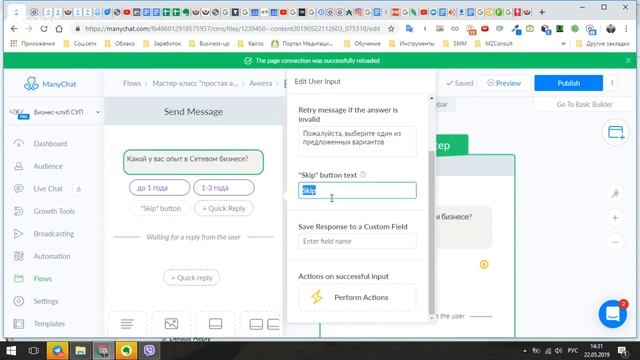The width and height of the screenshot is (640, 360).
Task: Open the Обучение bookmarks folder
Action: click(362, 43)
